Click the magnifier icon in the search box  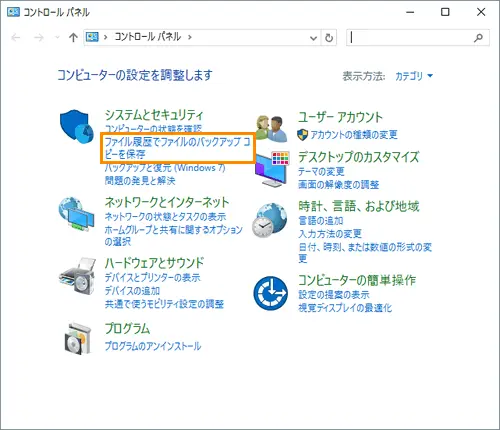pos(478,38)
